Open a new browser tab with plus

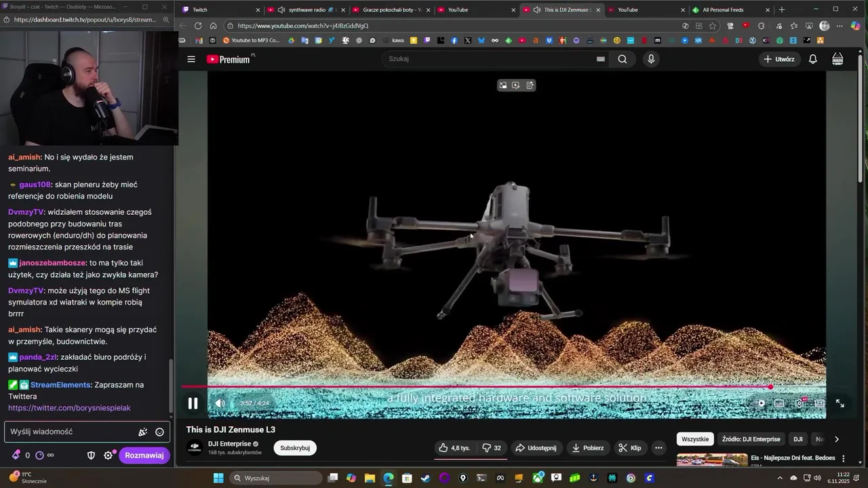(782, 9)
